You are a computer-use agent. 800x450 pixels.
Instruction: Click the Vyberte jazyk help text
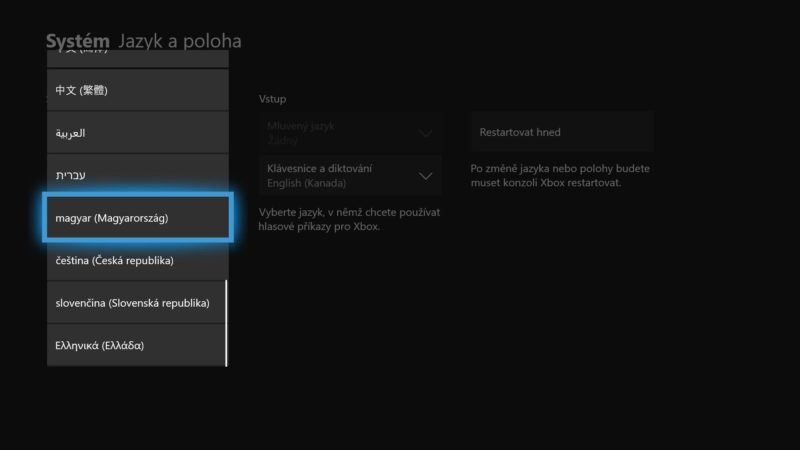(x=349, y=219)
